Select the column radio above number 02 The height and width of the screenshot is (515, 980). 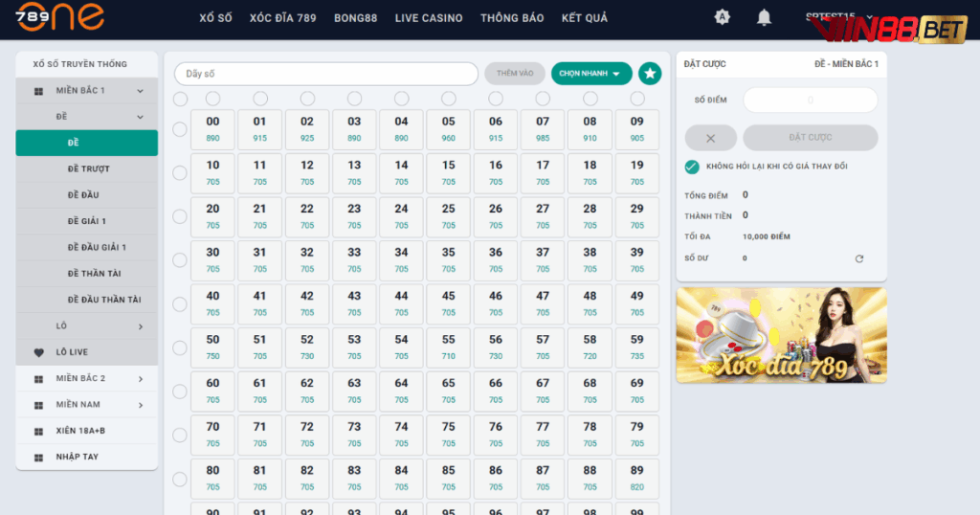[x=307, y=99]
